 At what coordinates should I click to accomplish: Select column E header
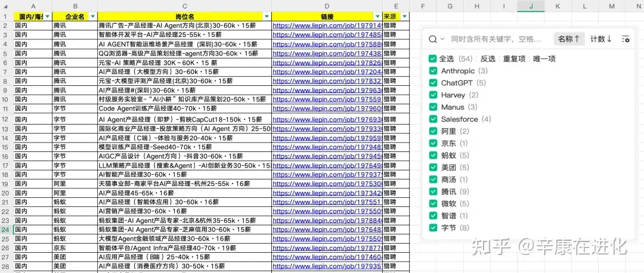(396, 6)
